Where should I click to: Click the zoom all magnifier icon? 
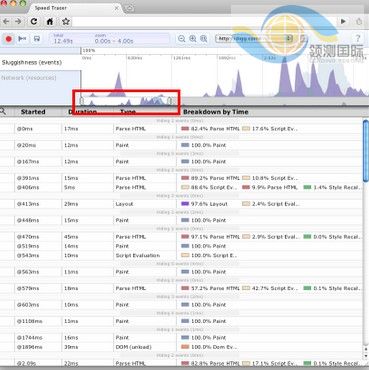(204, 39)
